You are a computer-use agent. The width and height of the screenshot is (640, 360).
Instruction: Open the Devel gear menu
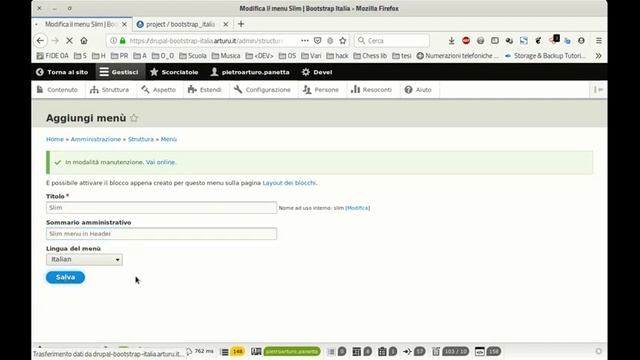click(x=317, y=72)
